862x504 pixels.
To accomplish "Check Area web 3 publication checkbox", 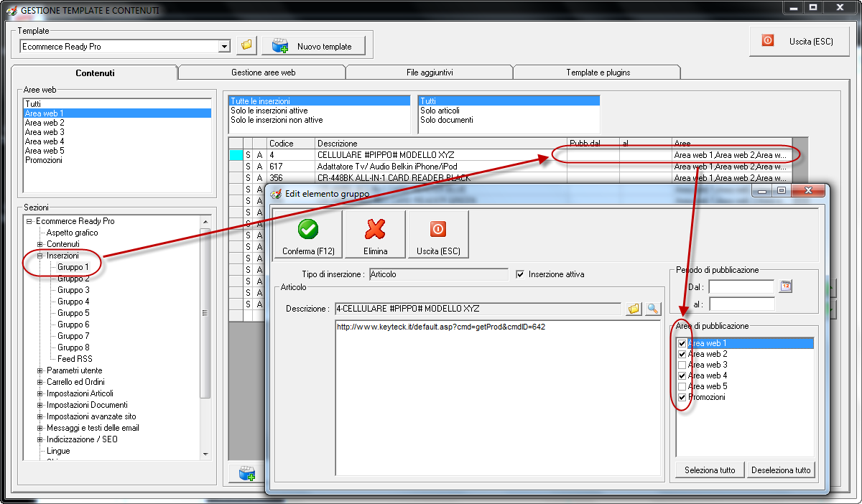I will click(x=682, y=365).
